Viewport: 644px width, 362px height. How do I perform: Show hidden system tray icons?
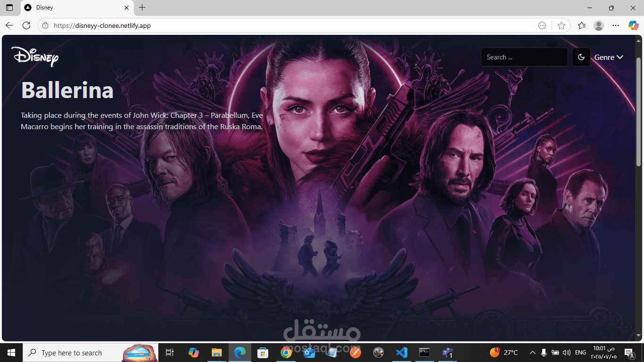click(x=533, y=353)
